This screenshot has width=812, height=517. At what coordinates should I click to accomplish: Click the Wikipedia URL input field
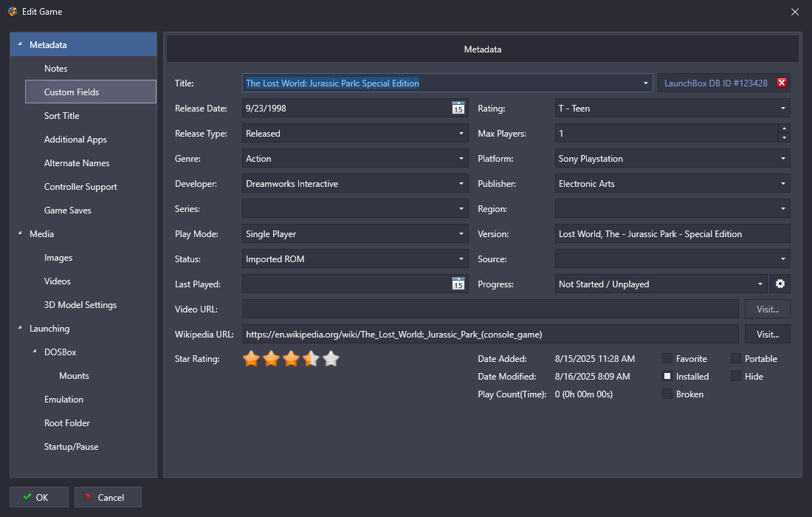tap(490, 334)
